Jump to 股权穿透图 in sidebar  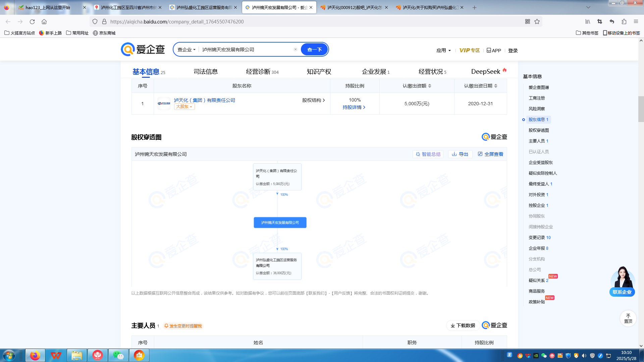click(x=539, y=130)
